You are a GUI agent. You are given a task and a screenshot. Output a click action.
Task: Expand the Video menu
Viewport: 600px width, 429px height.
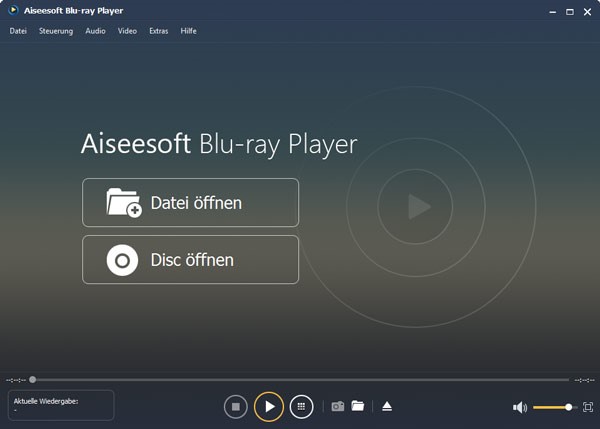click(127, 31)
